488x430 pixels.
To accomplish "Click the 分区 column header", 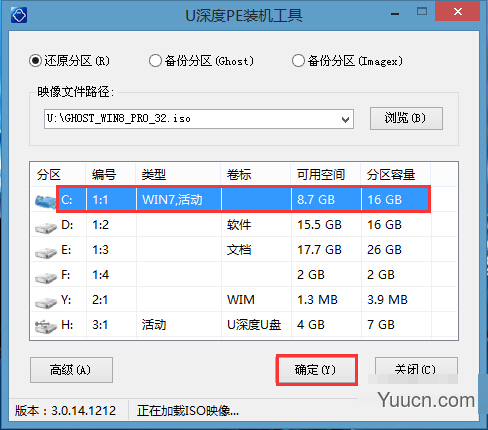I will point(49,175).
